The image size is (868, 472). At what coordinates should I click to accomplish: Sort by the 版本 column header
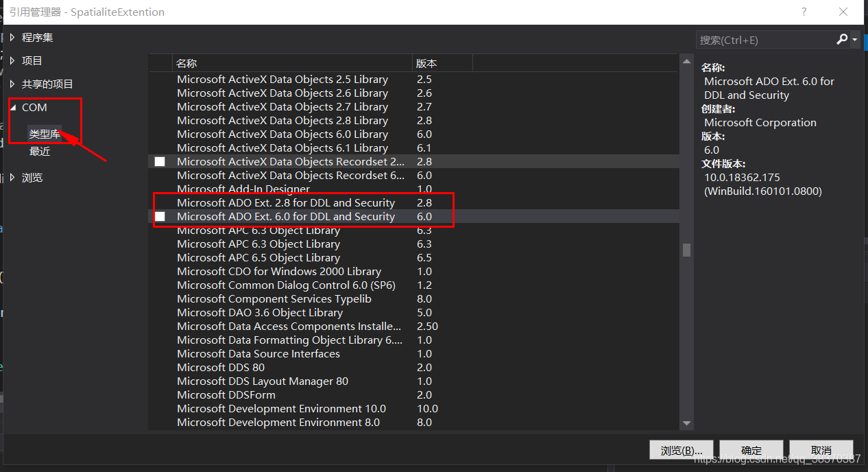[x=442, y=63]
